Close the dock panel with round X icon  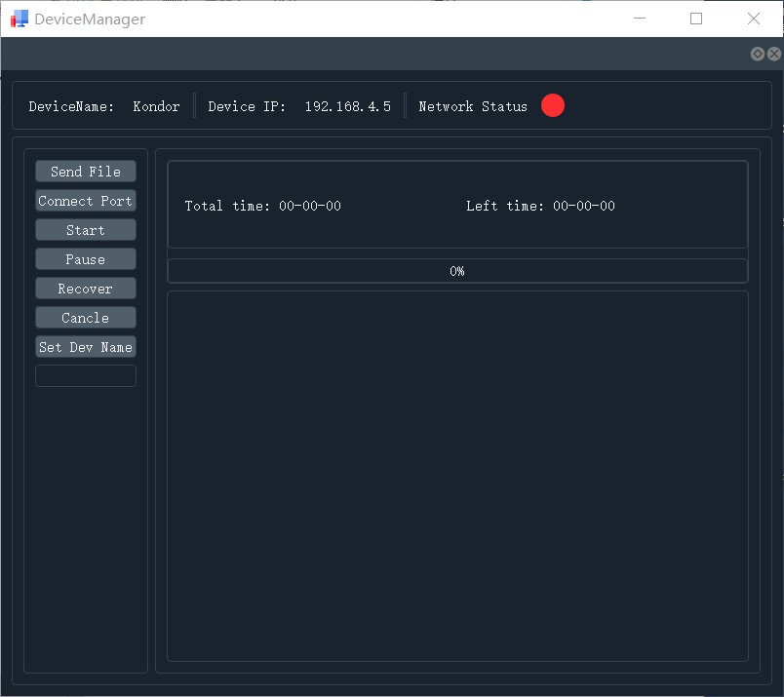pyautogui.click(x=774, y=54)
